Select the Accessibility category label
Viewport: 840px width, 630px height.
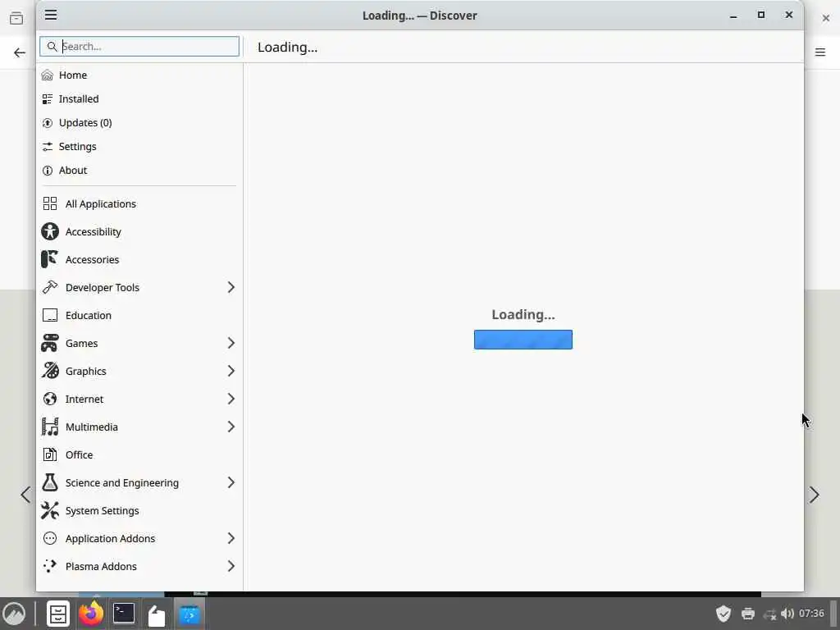point(94,231)
